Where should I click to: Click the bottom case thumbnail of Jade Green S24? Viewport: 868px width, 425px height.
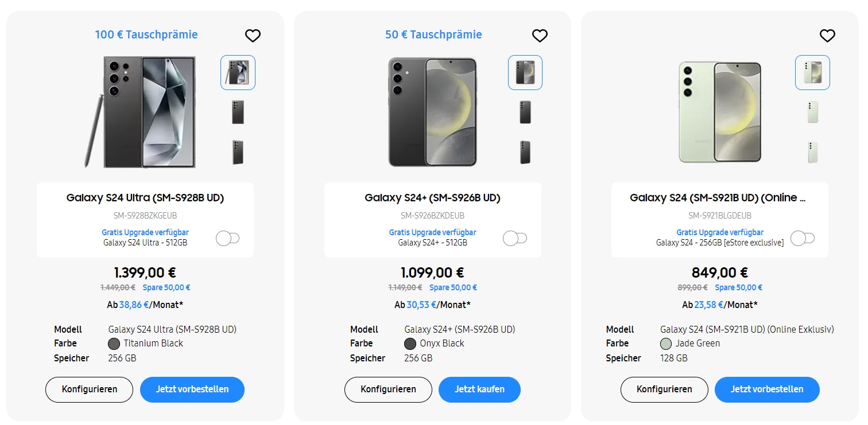tap(812, 151)
